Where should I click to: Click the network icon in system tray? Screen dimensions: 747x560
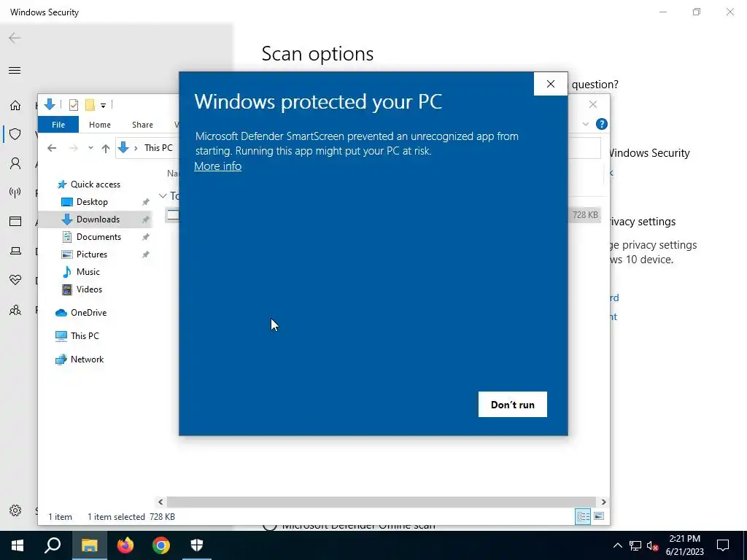tap(635, 545)
